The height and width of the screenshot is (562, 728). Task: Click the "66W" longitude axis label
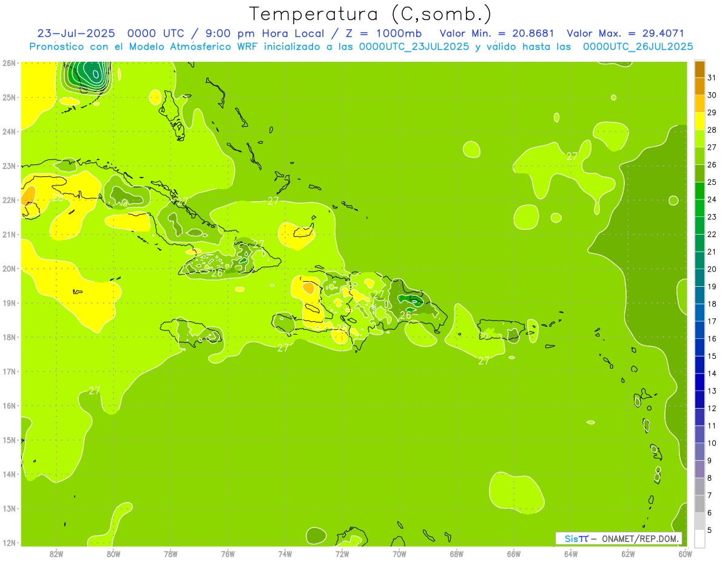coord(514,554)
